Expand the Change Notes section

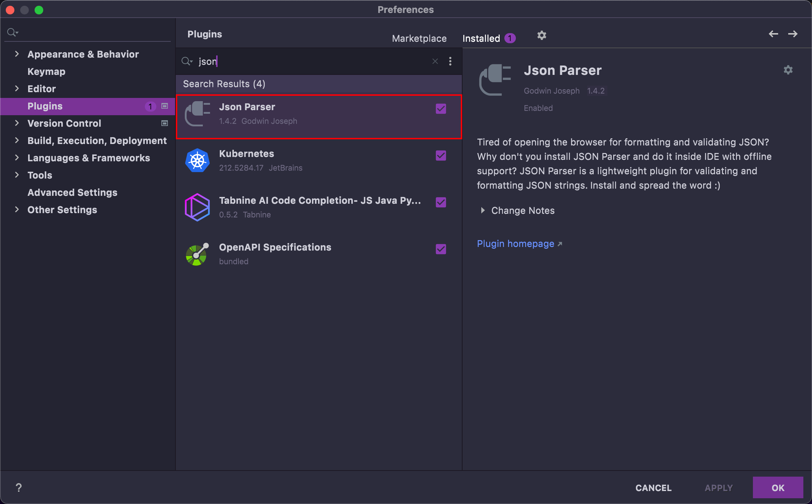pos(483,210)
